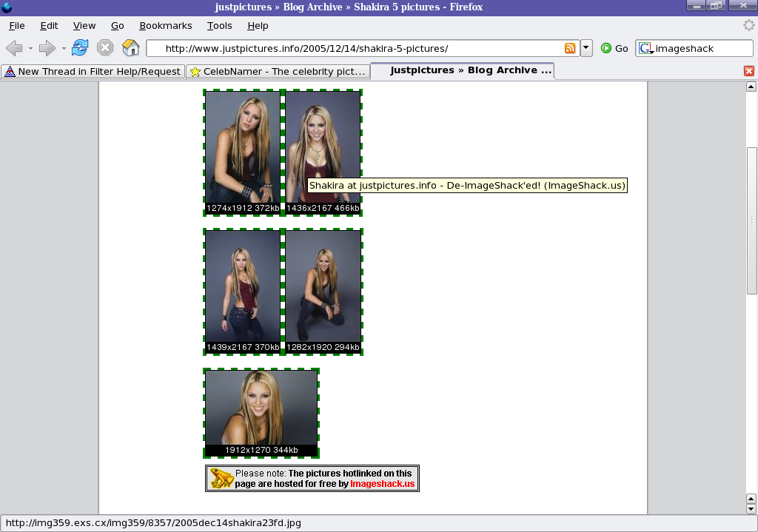The width and height of the screenshot is (758, 532).
Task: Switch to the CelebNamer tab
Action: pyautogui.click(x=278, y=71)
